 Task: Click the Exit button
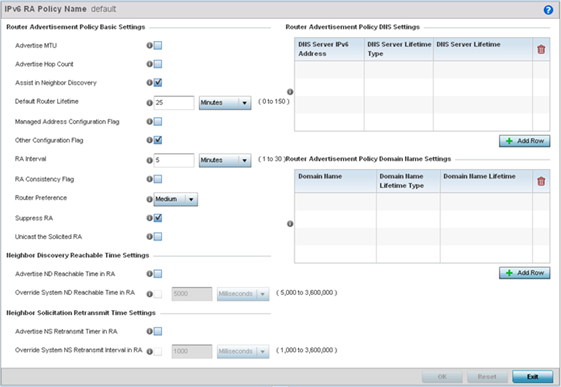click(x=532, y=377)
